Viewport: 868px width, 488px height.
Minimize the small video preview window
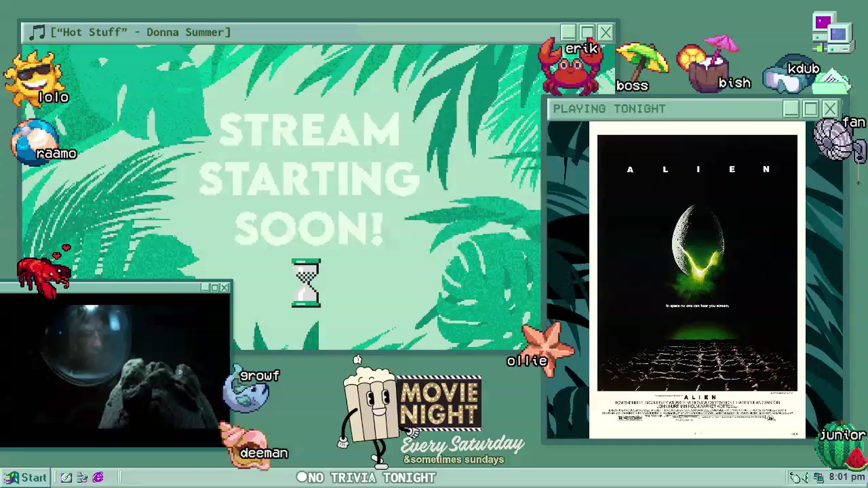pos(205,287)
